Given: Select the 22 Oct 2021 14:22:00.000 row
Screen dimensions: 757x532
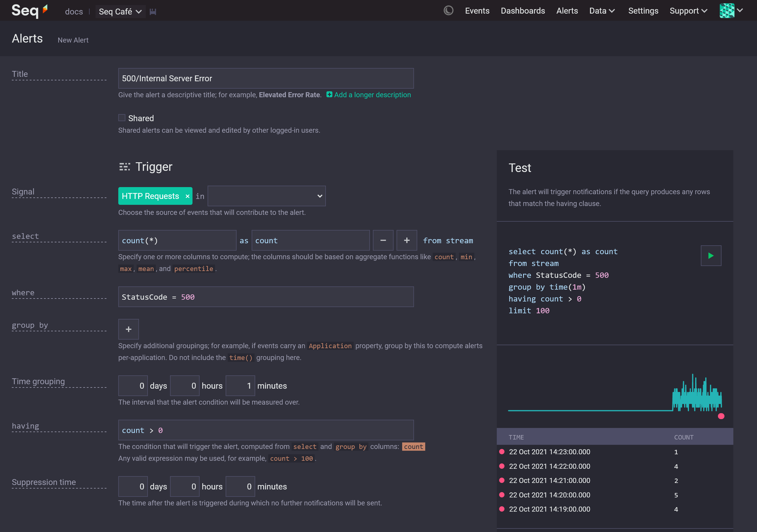Looking at the screenshot, I should tap(614, 466).
